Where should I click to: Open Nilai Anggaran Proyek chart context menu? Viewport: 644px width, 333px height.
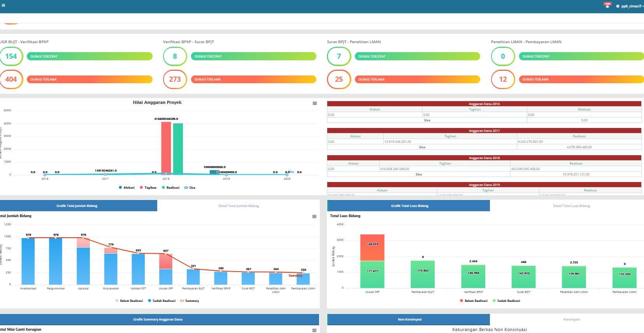(314, 103)
